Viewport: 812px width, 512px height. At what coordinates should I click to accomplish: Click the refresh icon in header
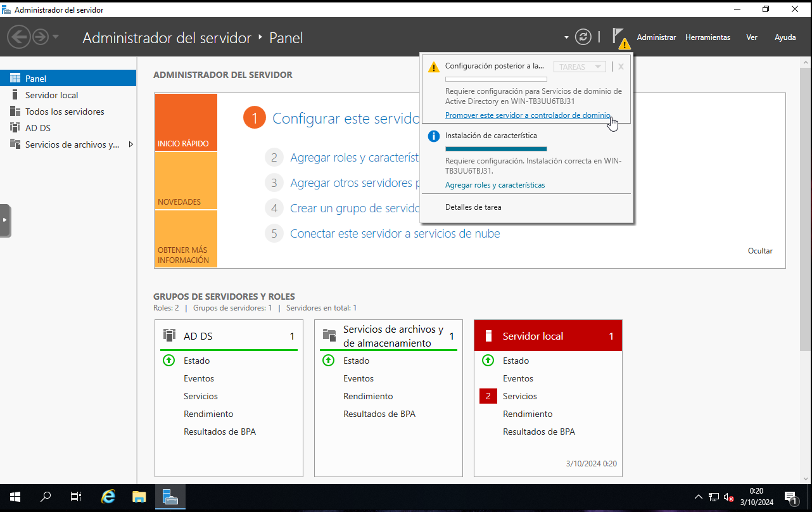583,37
